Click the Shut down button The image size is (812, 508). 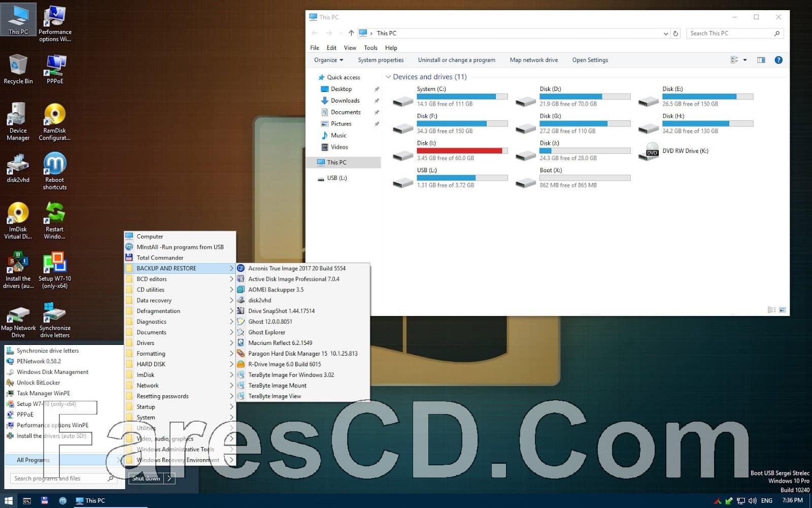(146, 479)
